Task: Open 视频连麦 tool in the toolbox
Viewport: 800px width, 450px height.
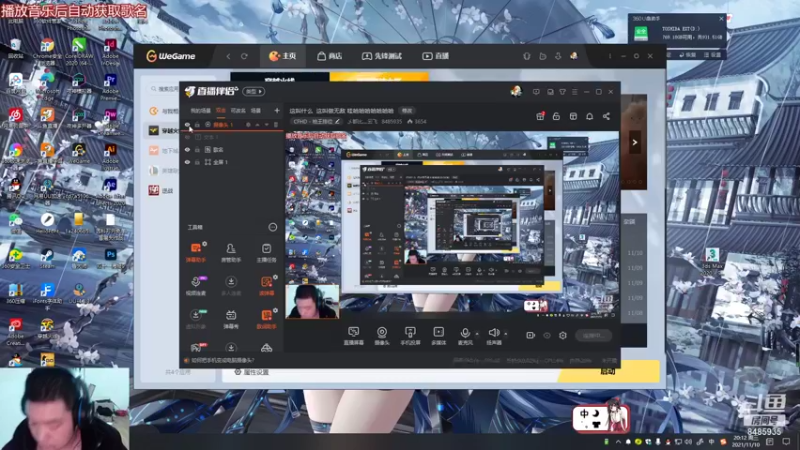Action: (x=196, y=286)
